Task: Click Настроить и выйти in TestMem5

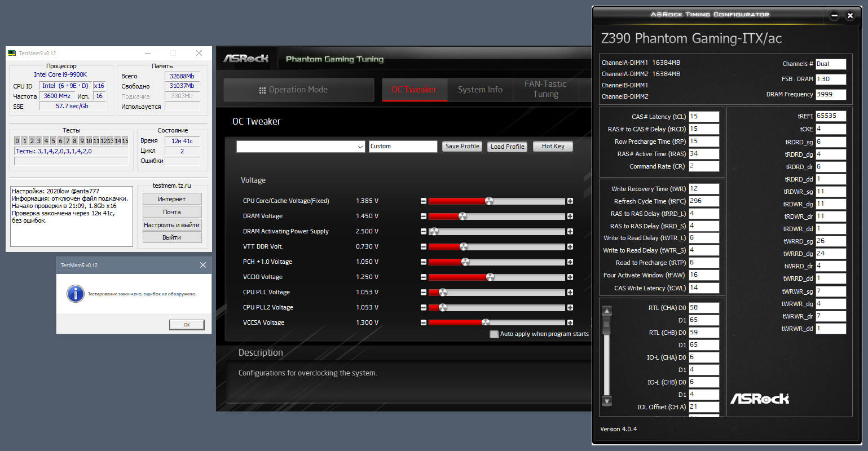Action: [172, 225]
